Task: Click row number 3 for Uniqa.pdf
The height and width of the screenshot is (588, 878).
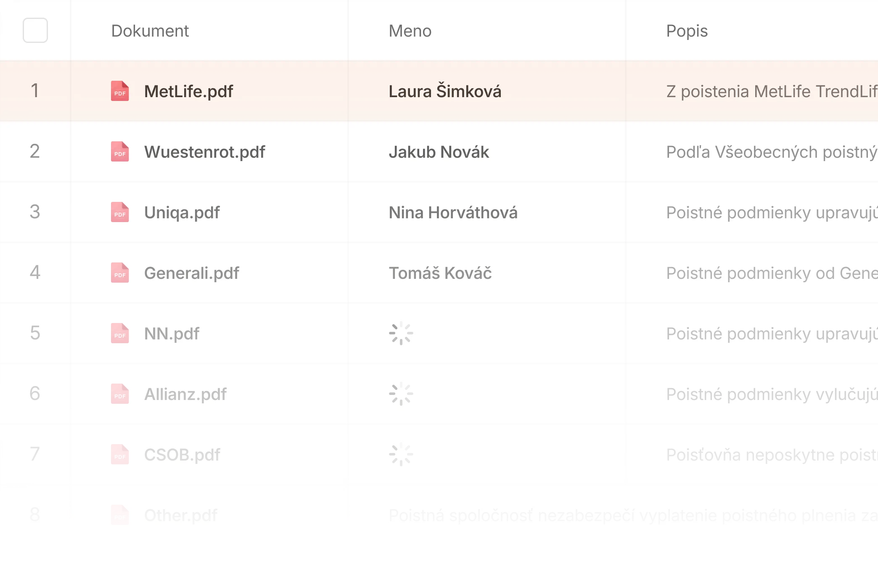Action: [35, 212]
